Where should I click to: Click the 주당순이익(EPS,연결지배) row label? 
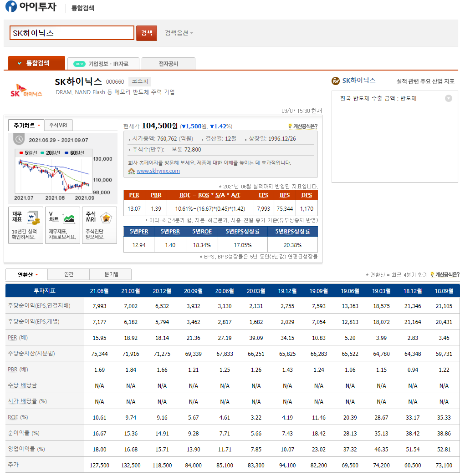point(39,306)
